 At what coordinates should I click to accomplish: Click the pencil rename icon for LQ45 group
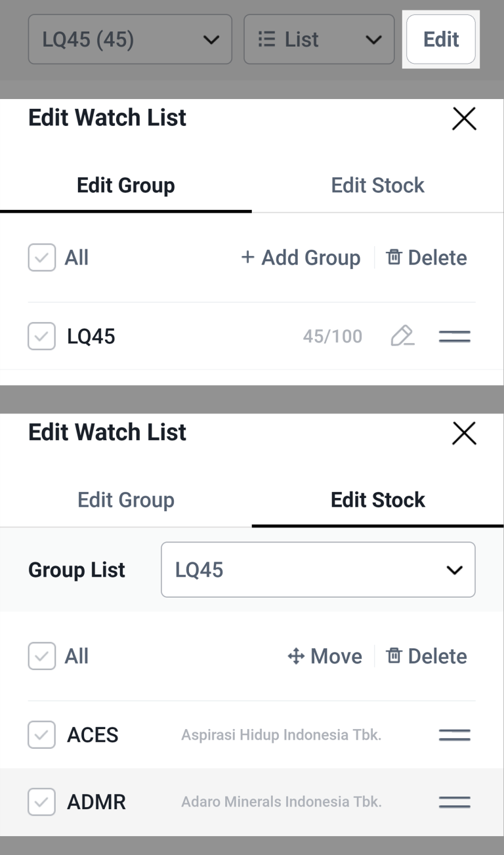point(402,337)
